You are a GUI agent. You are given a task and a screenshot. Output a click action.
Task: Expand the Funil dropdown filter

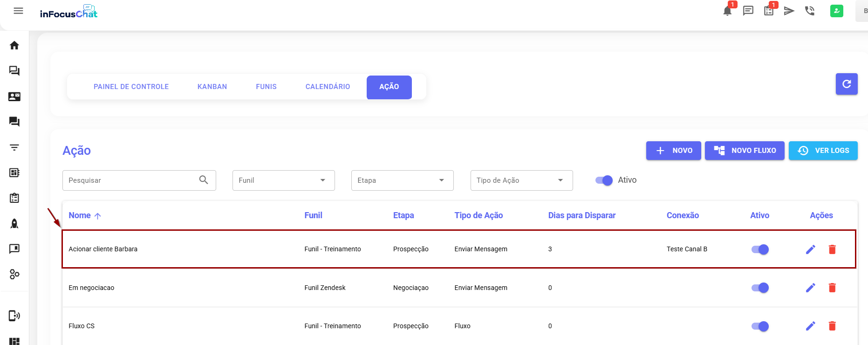[x=283, y=180]
